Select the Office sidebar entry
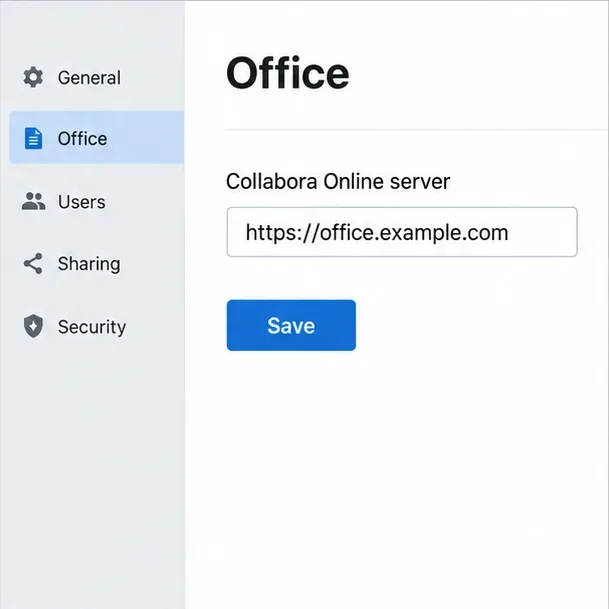609x609 pixels. (96, 137)
